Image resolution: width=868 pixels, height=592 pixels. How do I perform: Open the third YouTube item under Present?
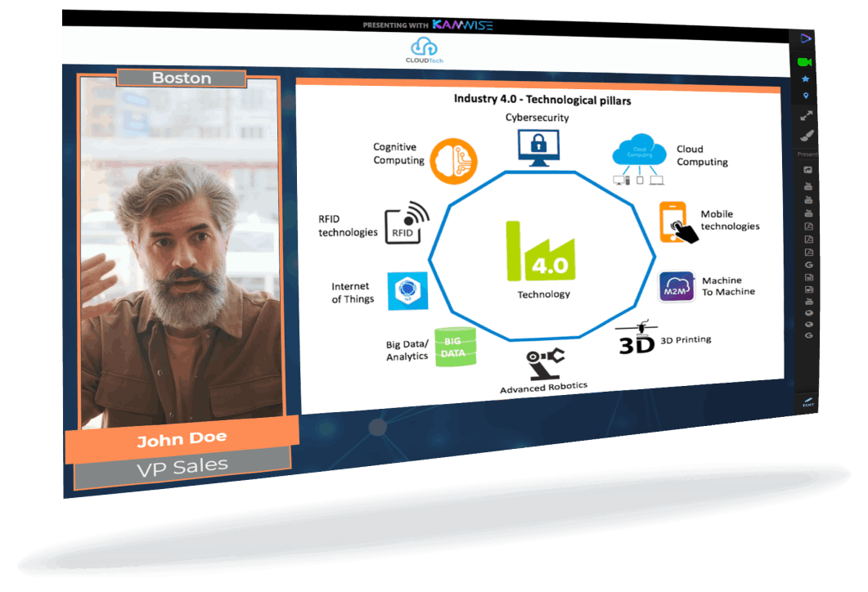pos(808,213)
